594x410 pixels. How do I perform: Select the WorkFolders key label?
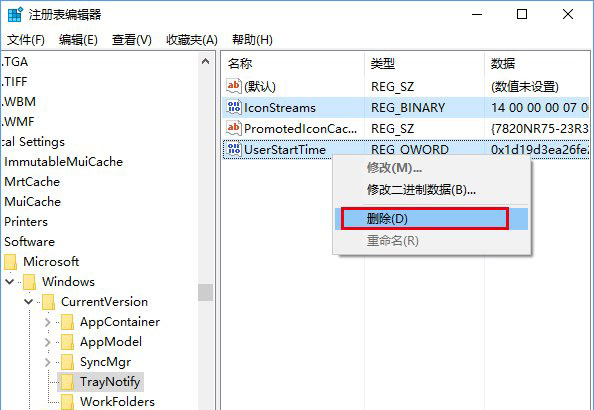click(x=117, y=401)
